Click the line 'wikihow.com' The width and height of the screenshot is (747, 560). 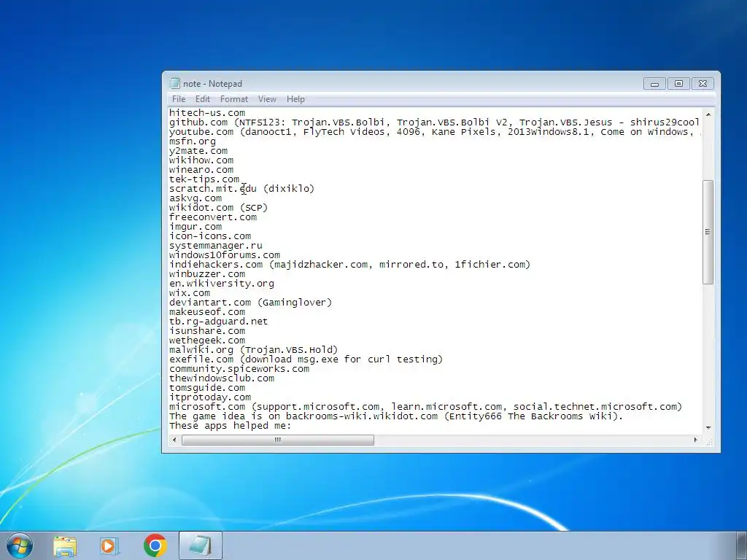(201, 160)
